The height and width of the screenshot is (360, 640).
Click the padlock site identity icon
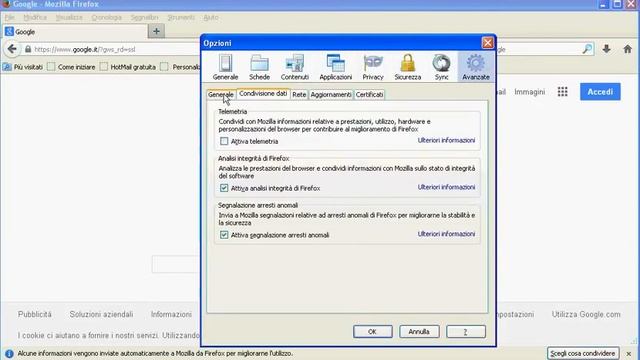(x=28, y=49)
